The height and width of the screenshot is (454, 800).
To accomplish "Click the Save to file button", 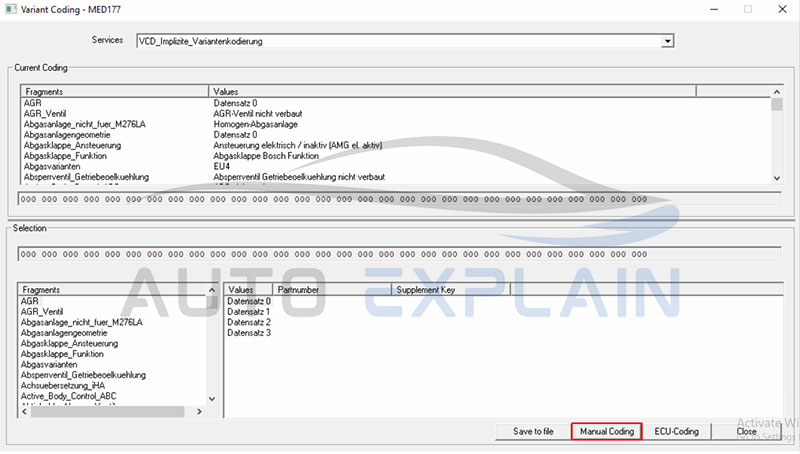I will [533, 431].
